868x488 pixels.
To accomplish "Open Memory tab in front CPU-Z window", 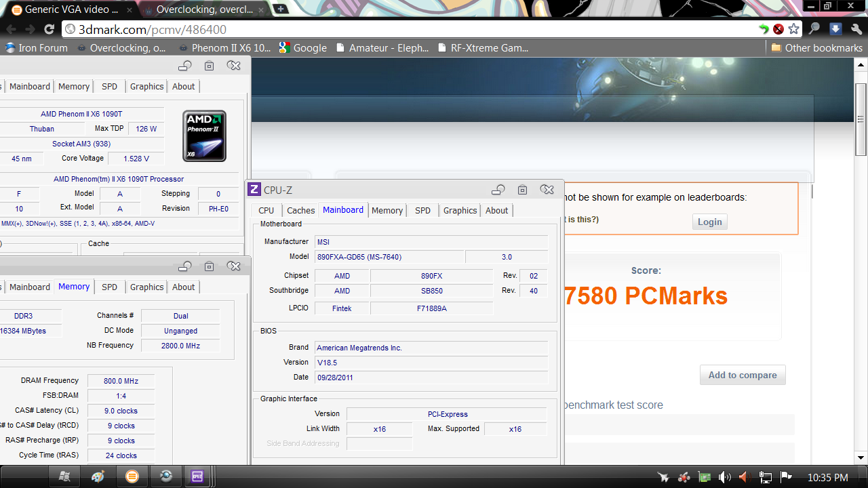I will (x=387, y=211).
